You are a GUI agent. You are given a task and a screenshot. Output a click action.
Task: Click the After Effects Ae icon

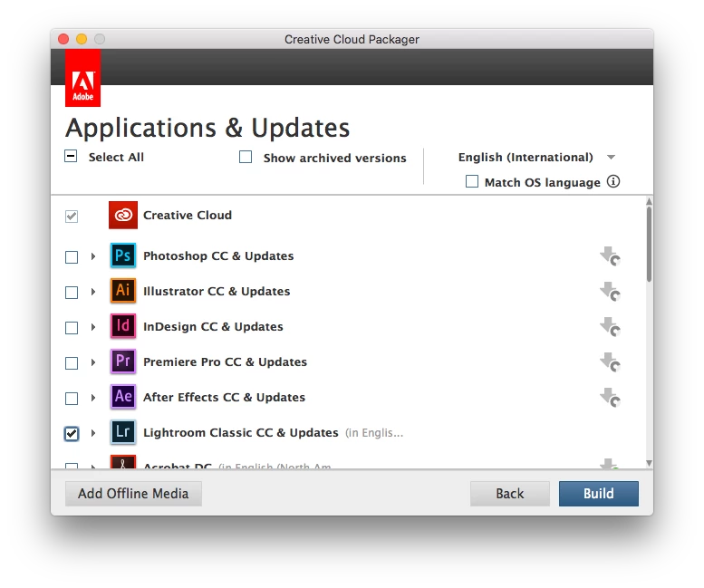point(123,397)
